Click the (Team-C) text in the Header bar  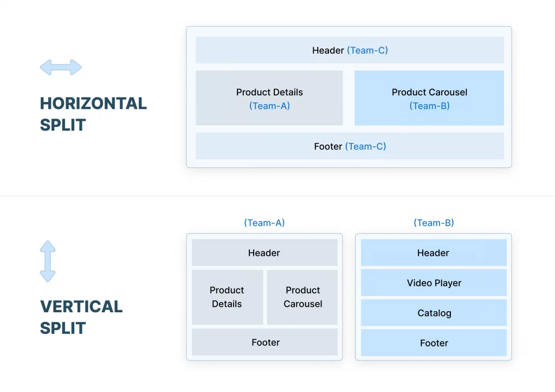(367, 50)
